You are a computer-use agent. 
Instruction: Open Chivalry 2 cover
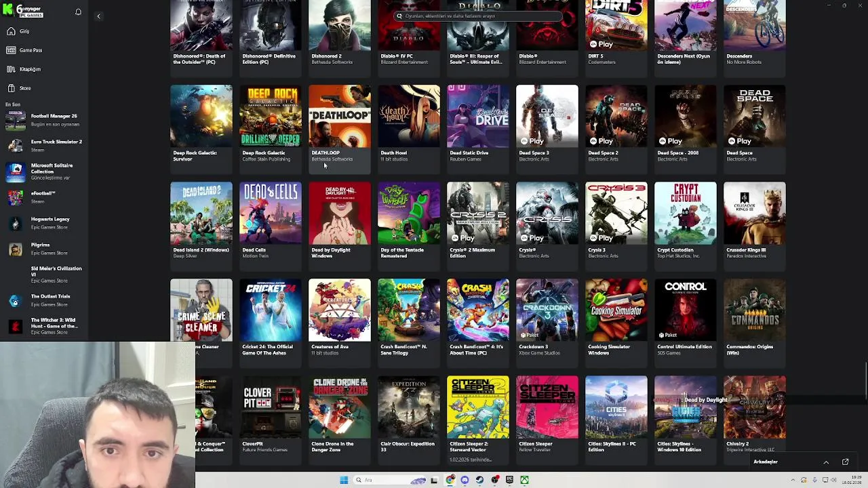(x=755, y=407)
